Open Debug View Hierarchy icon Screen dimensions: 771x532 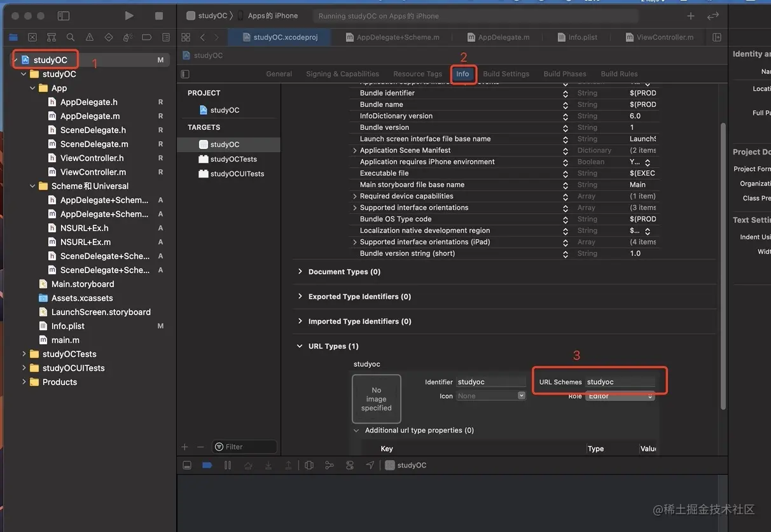(309, 465)
